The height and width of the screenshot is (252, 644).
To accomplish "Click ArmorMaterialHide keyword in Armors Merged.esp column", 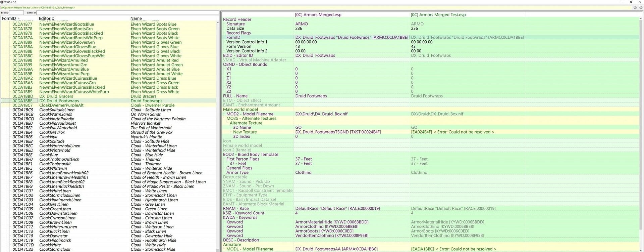I will coord(332,222).
